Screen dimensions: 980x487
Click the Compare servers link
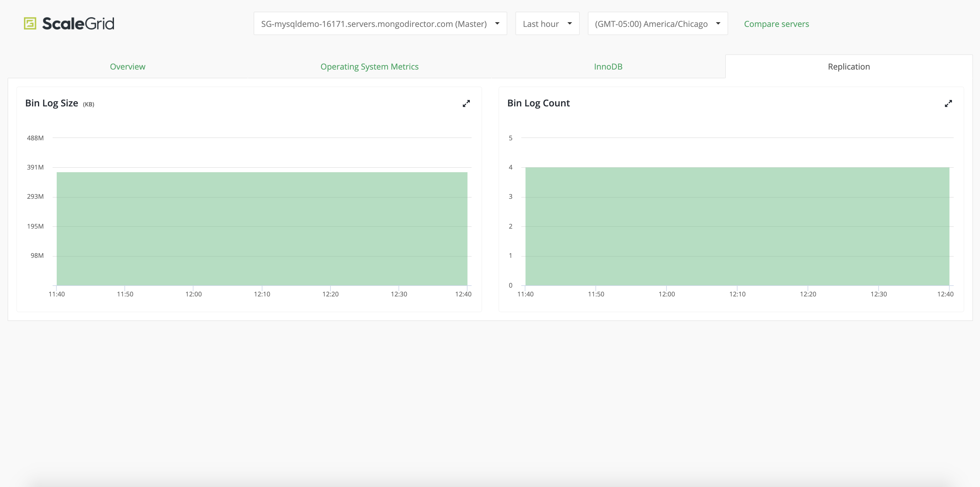coord(776,24)
